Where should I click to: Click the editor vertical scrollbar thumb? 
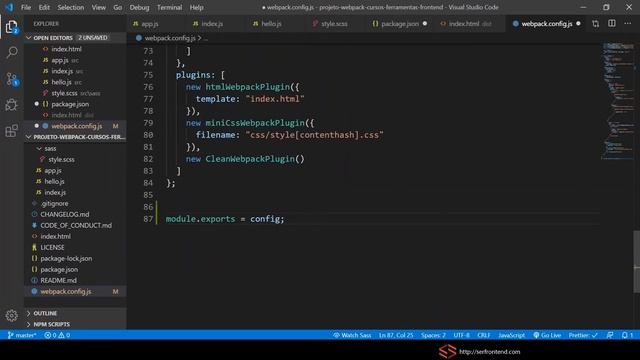(x=636, y=262)
